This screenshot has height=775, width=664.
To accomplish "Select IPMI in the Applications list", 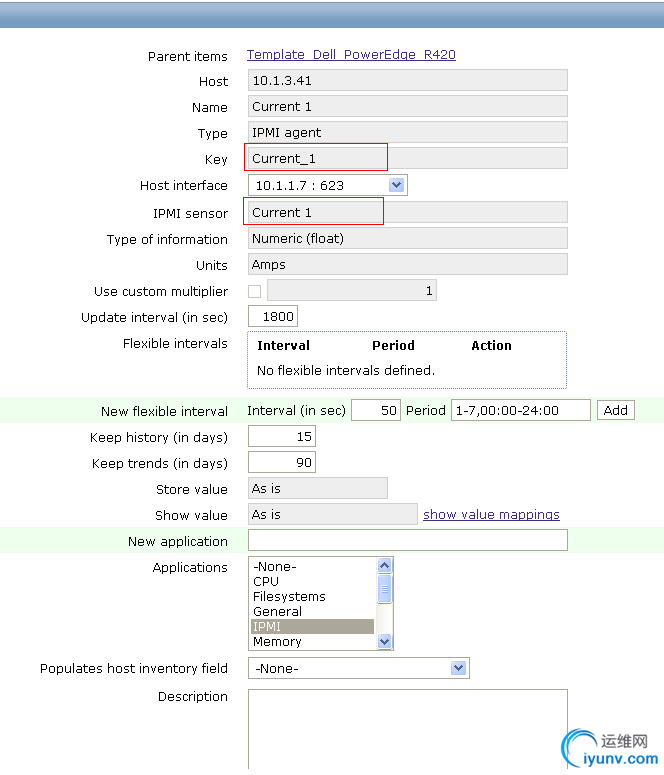I will pyautogui.click(x=312, y=626).
